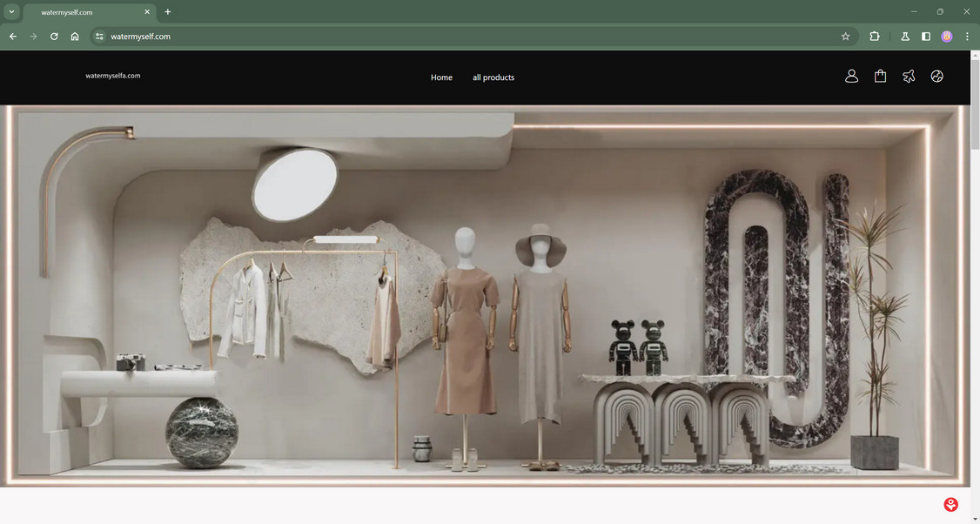Screen dimensions: 980x524
Task: Close the watermyself.com tab
Action: (147, 12)
